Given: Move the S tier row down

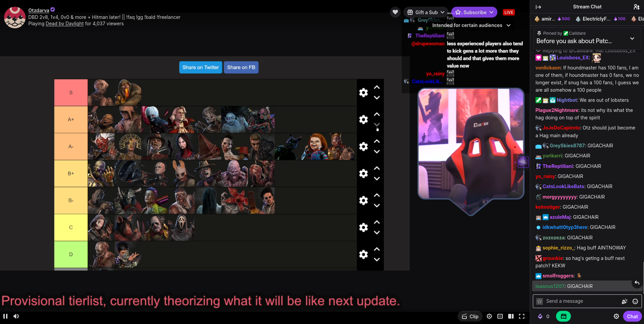Looking at the screenshot, I should pyautogui.click(x=377, y=98).
